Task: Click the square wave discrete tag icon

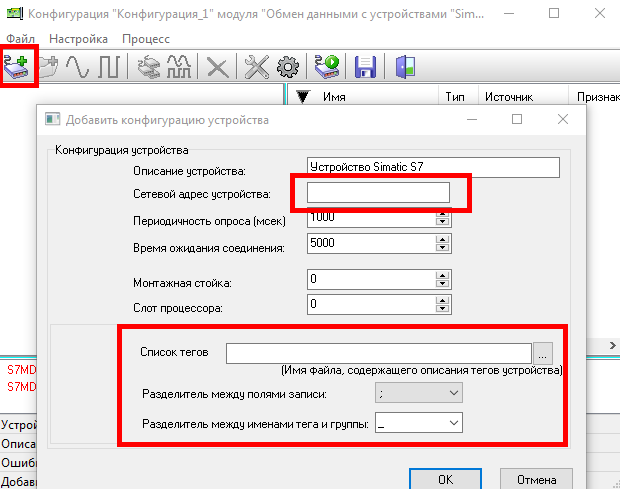Action: pos(109,67)
